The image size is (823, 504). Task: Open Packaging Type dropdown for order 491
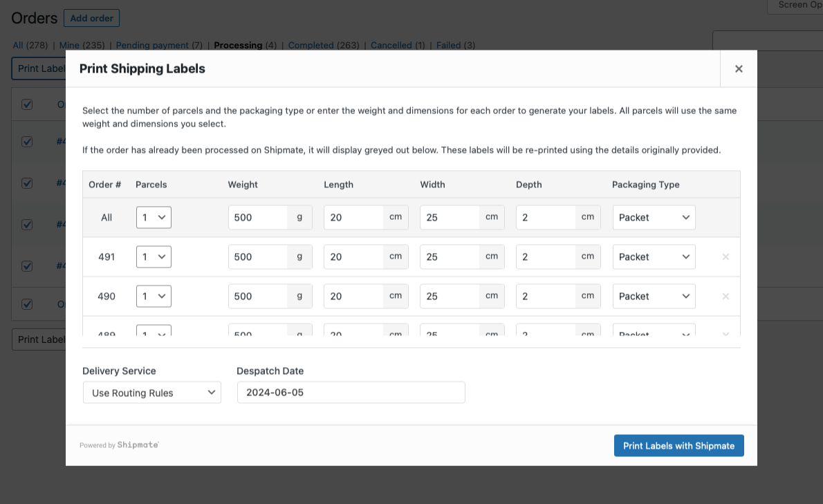[x=654, y=257]
